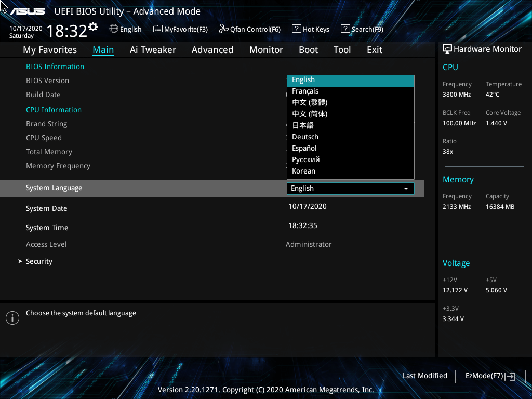532x399 pixels.
Task: Click the Build Date row
Action: 44,95
